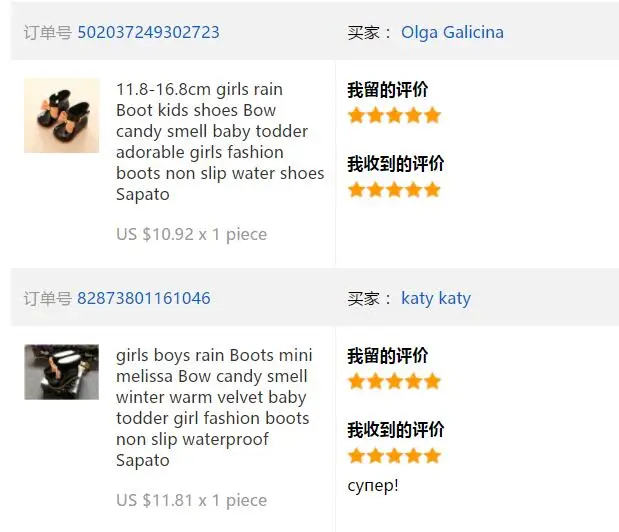Open the girls boys rain Boots mini melissa title
This screenshot has height=532, width=619.
[x=214, y=408]
